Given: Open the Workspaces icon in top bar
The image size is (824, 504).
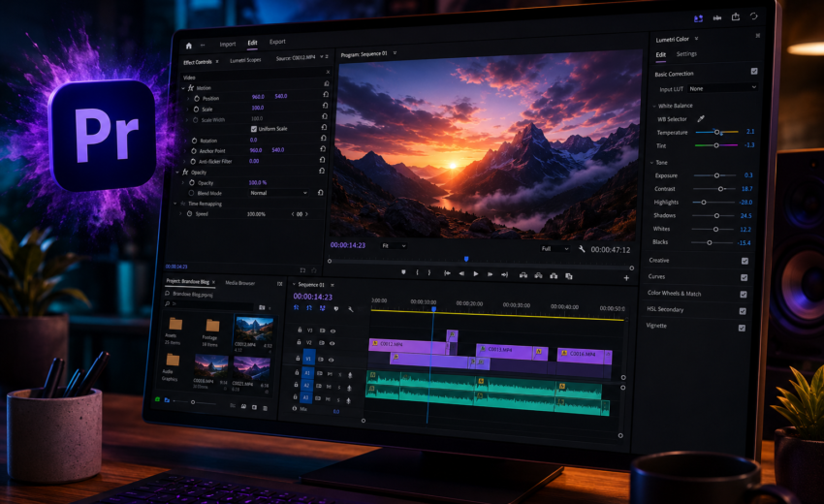Looking at the screenshot, I should (x=698, y=18).
